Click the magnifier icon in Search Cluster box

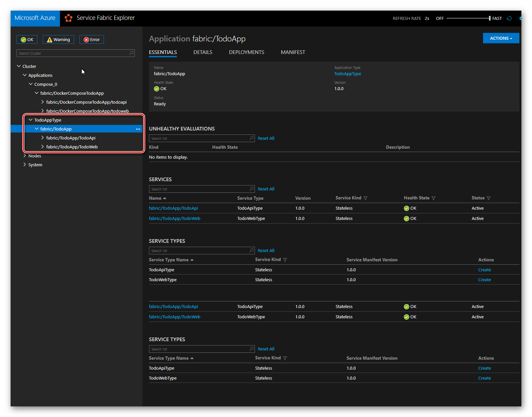pyautogui.click(x=131, y=53)
